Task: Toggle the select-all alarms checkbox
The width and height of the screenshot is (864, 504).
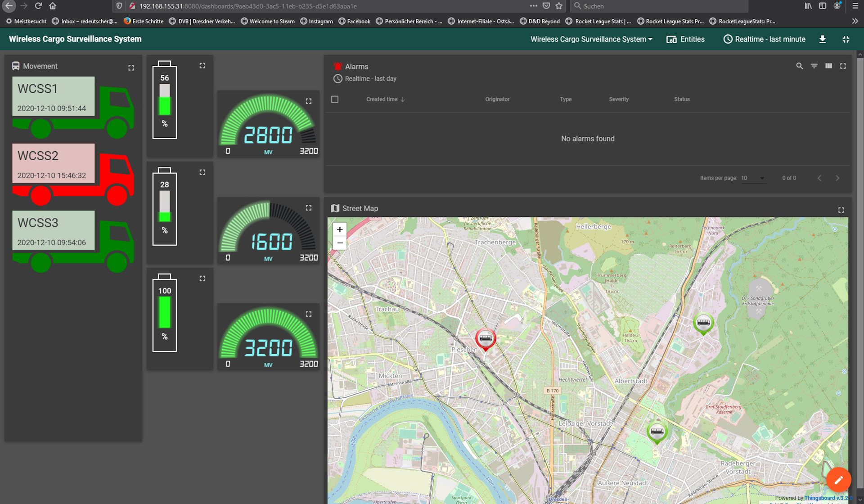Action: point(335,99)
